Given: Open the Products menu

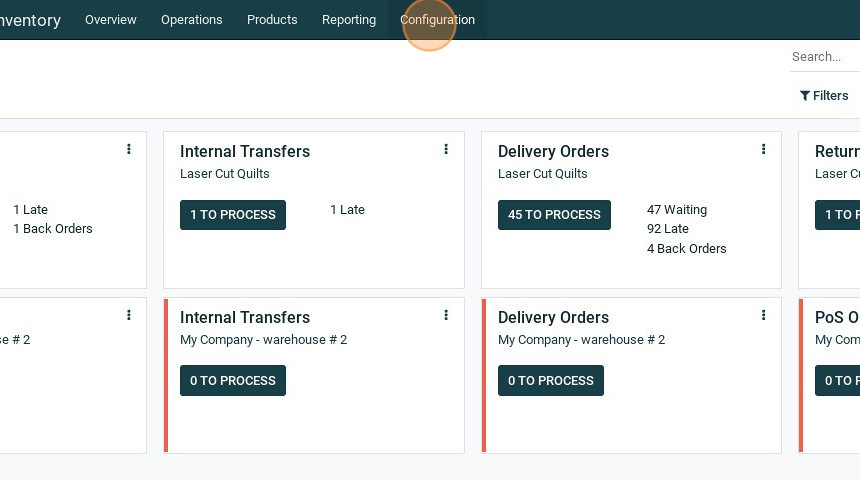Looking at the screenshot, I should click(x=272, y=20).
